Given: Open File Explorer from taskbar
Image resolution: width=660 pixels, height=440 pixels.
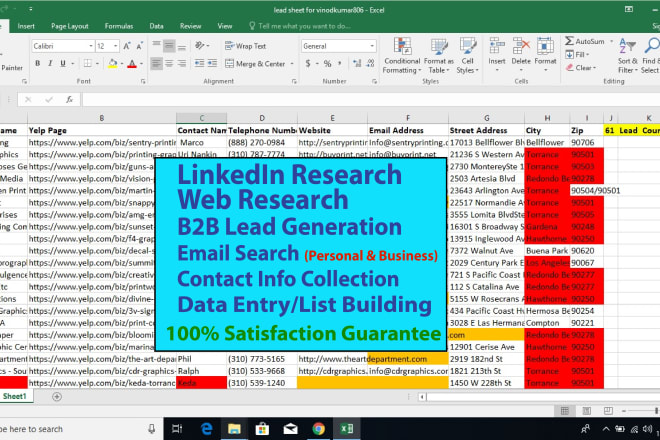Looking at the screenshot, I should coord(234,429).
